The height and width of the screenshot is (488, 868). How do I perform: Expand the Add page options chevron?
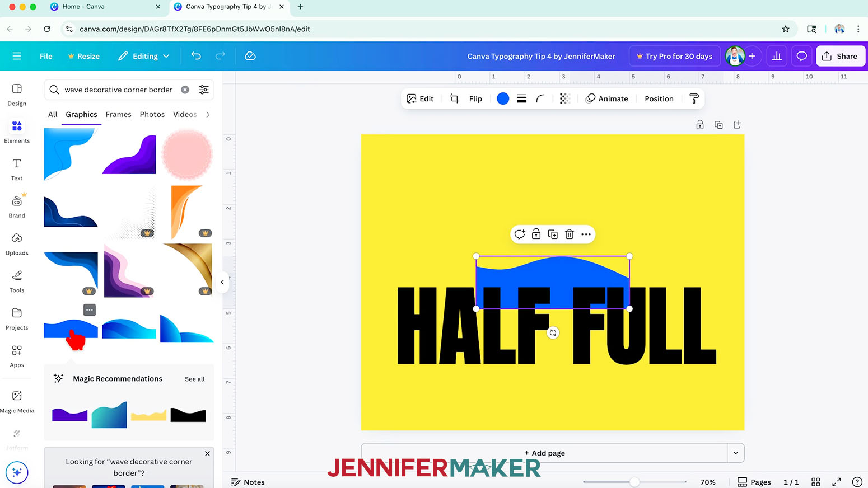[736, 453]
